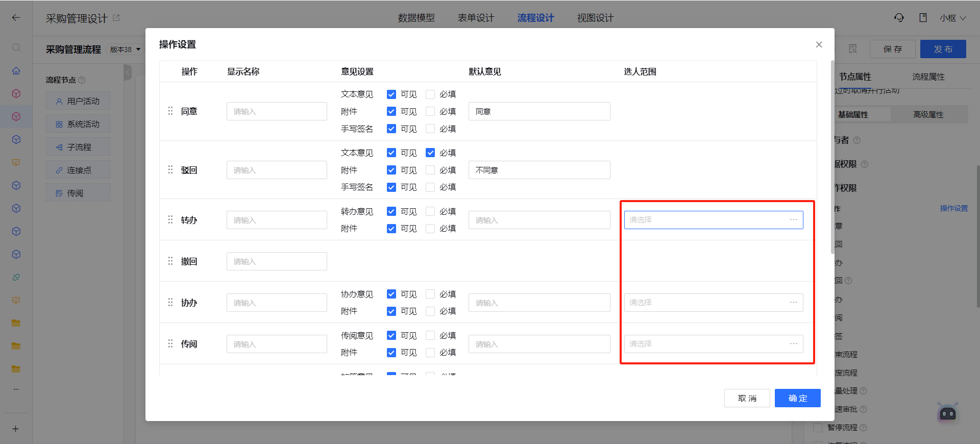
Task: Click the link icon in left sidebar
Action: coord(16,277)
